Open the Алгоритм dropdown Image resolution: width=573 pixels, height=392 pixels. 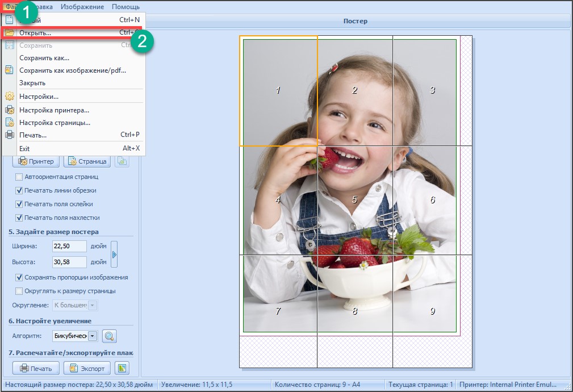pos(93,336)
